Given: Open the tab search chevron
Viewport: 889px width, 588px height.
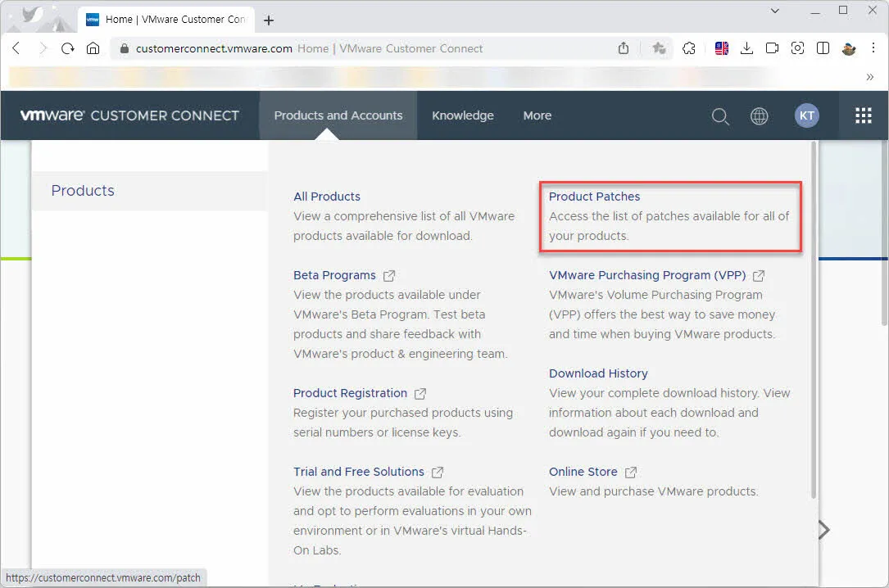Looking at the screenshot, I should click(x=774, y=11).
